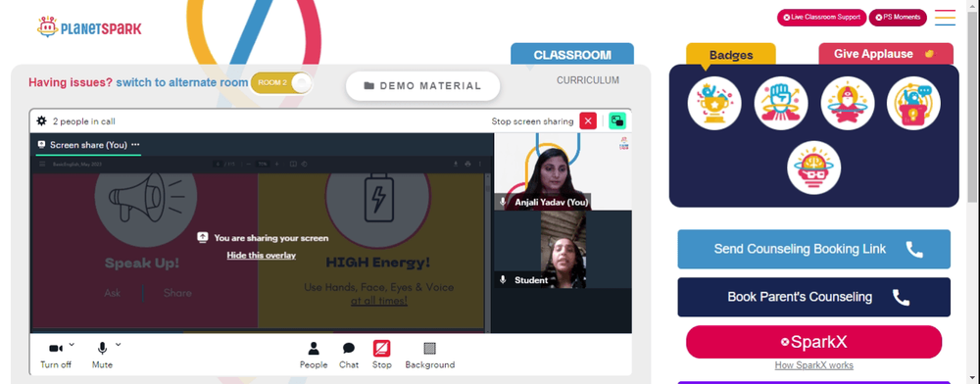Expand camera options chevron
The height and width of the screenshot is (384, 980).
pos(72,344)
